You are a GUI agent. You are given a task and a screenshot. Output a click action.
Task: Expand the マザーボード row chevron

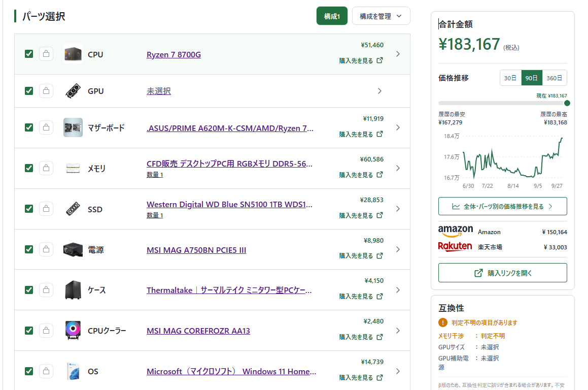pos(398,127)
